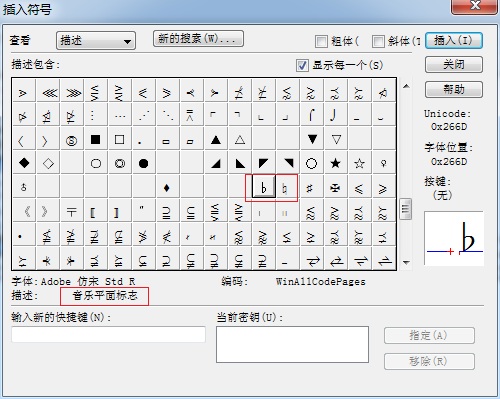Click the symbol grid scroll up arrow
The image size is (500, 399).
[406, 86]
